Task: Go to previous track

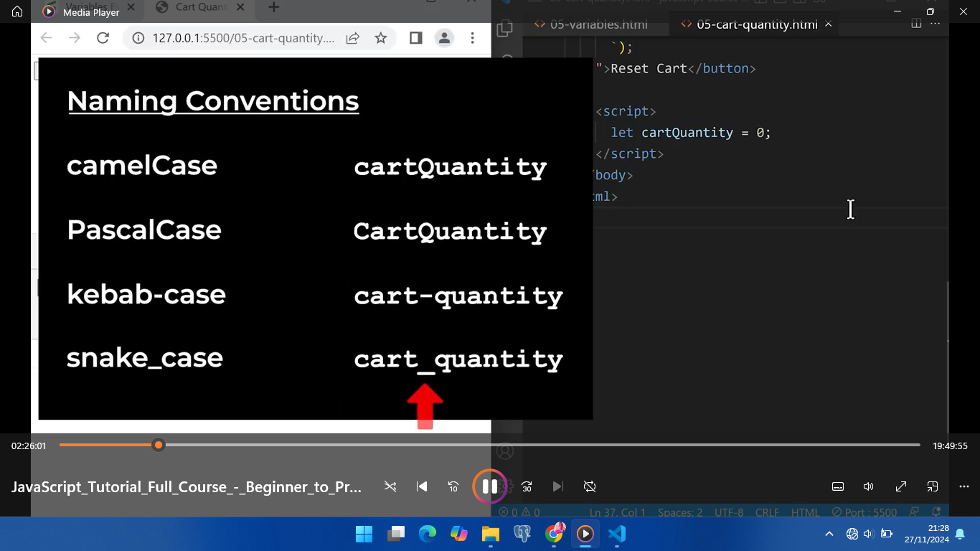Action: point(422,486)
